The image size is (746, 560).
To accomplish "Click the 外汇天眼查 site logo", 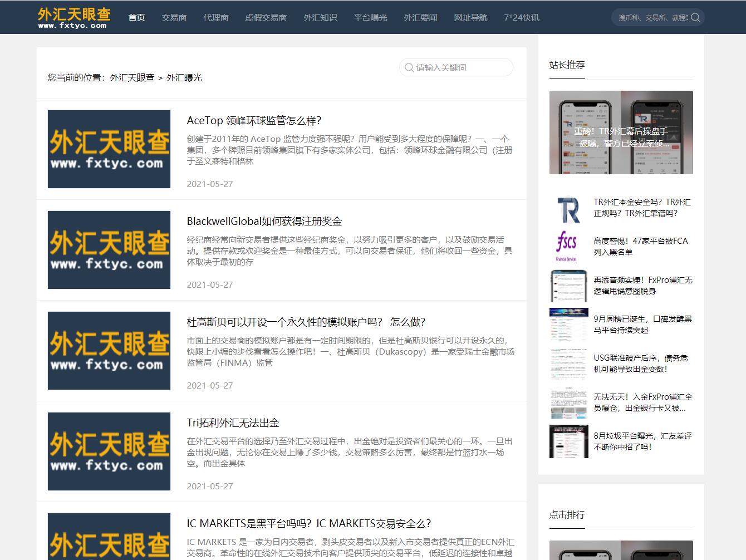I will (74, 17).
